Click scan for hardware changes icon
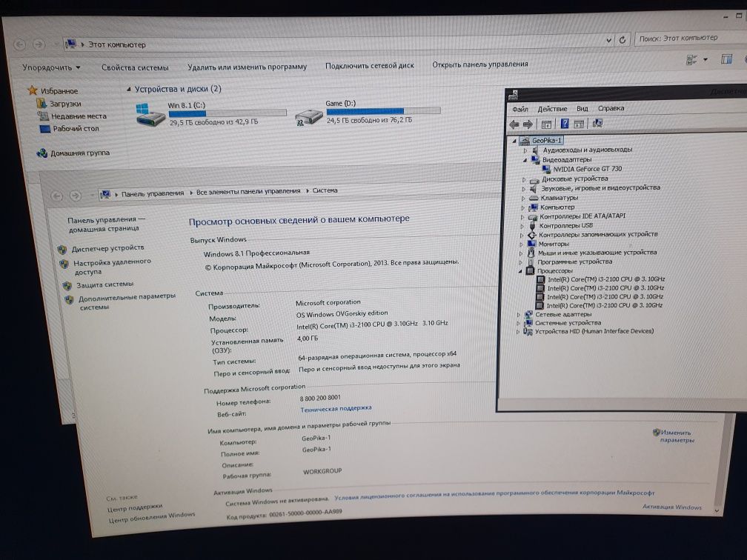 (597, 123)
